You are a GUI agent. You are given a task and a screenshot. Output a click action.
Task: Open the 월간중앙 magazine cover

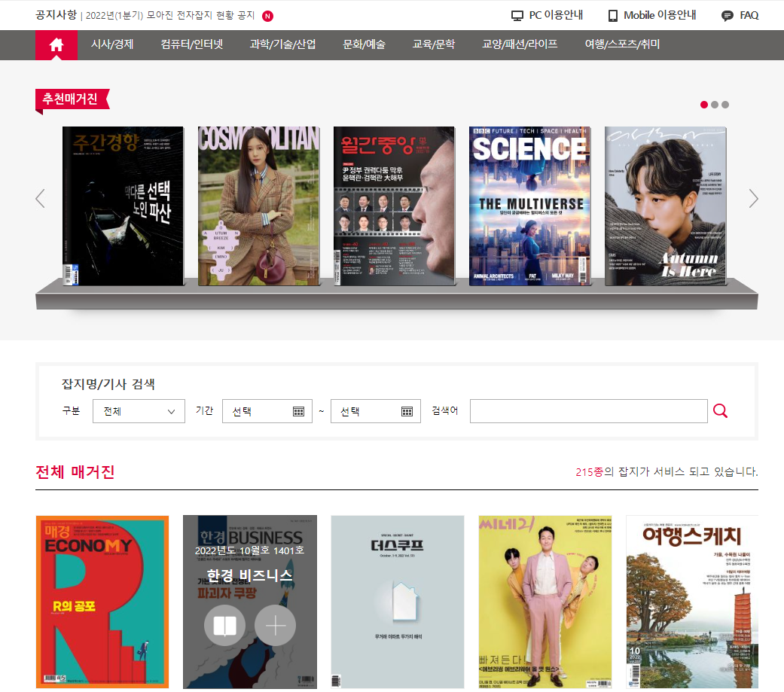pos(394,206)
